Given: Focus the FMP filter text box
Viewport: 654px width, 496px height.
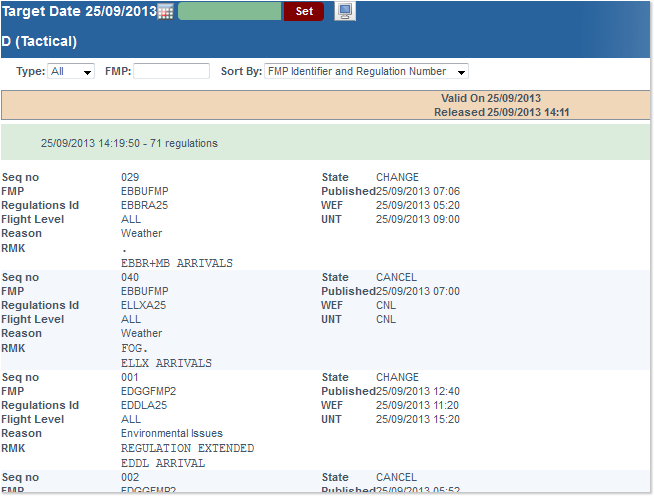Looking at the screenshot, I should tap(171, 72).
